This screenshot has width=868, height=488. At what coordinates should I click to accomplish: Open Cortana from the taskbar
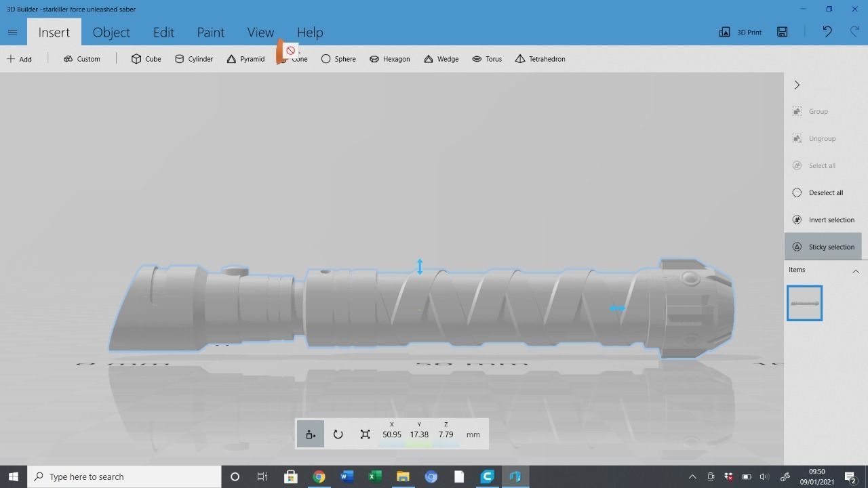pyautogui.click(x=235, y=476)
